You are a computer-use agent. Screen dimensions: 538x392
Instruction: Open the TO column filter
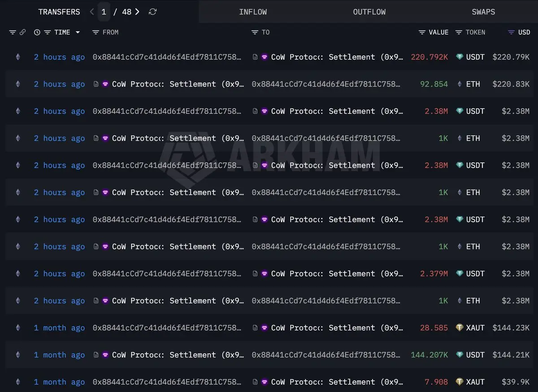(255, 32)
